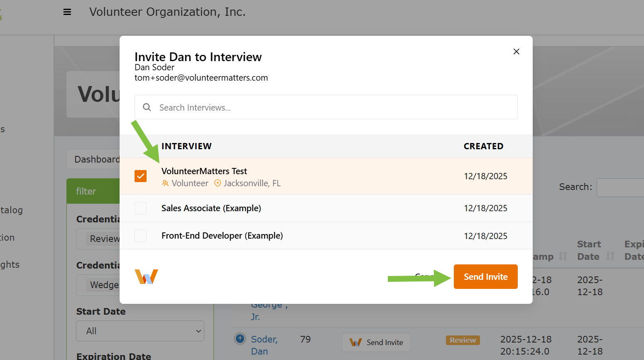Select the Sales Associate (Example) row text

(211, 208)
